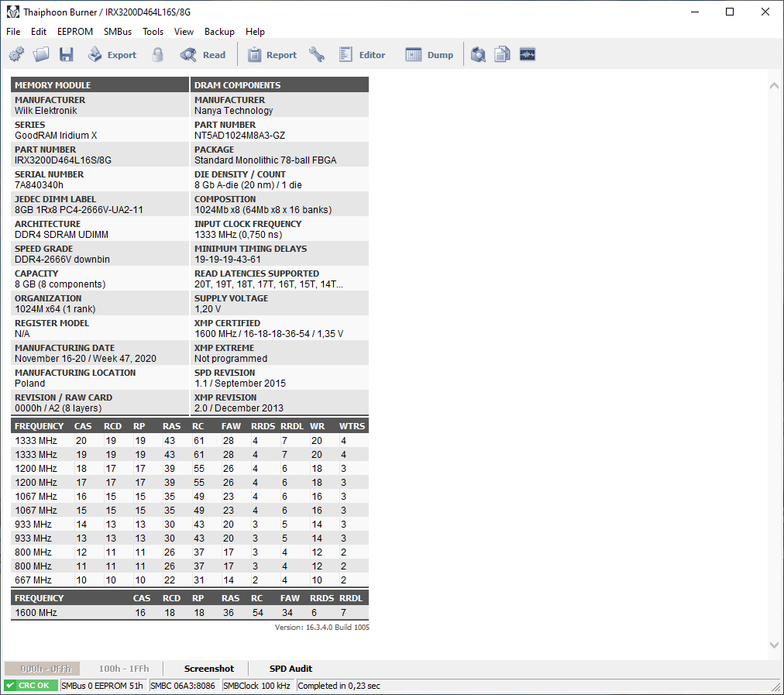Click XMP value '1600 MHz / 16-18-18-36-54 / 1,35 V'

click(269, 333)
